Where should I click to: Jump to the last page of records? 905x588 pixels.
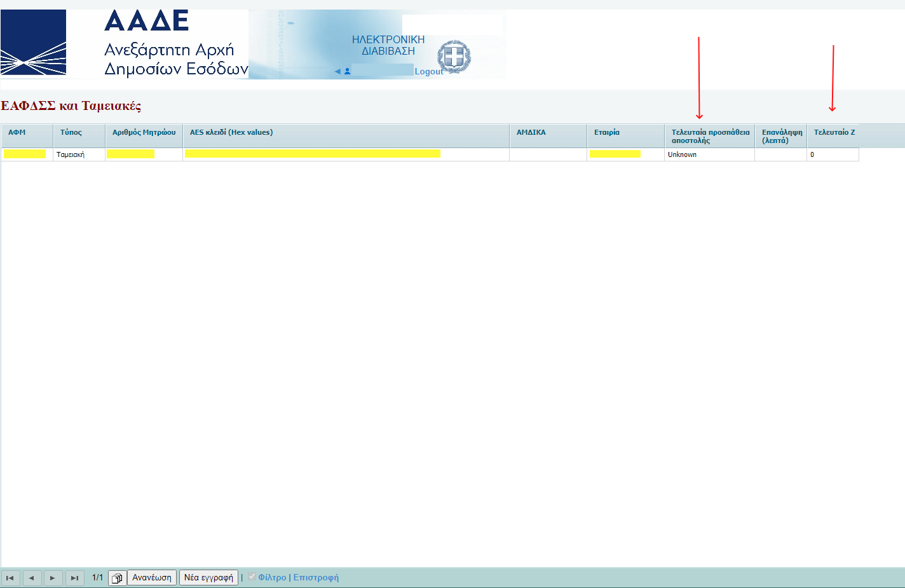pos(74,578)
